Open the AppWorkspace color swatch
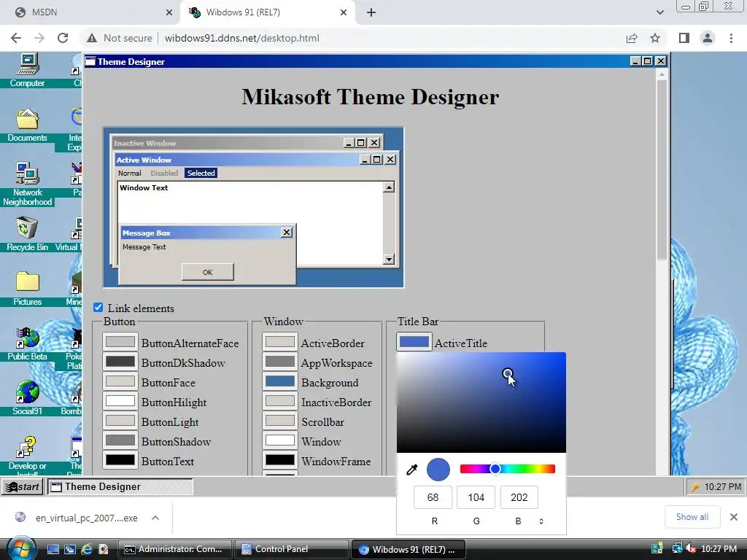Screen dimensions: 747x560 [x=280, y=362]
